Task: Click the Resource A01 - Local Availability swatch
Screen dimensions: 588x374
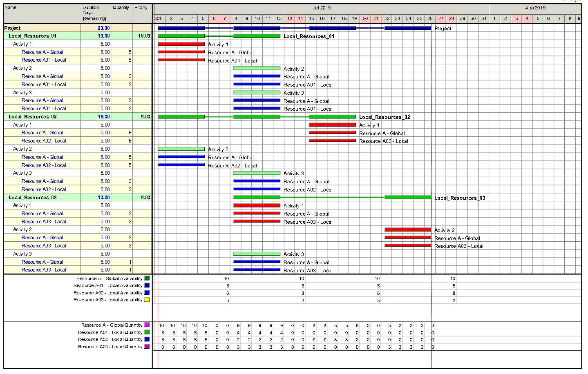Action: 147,285
